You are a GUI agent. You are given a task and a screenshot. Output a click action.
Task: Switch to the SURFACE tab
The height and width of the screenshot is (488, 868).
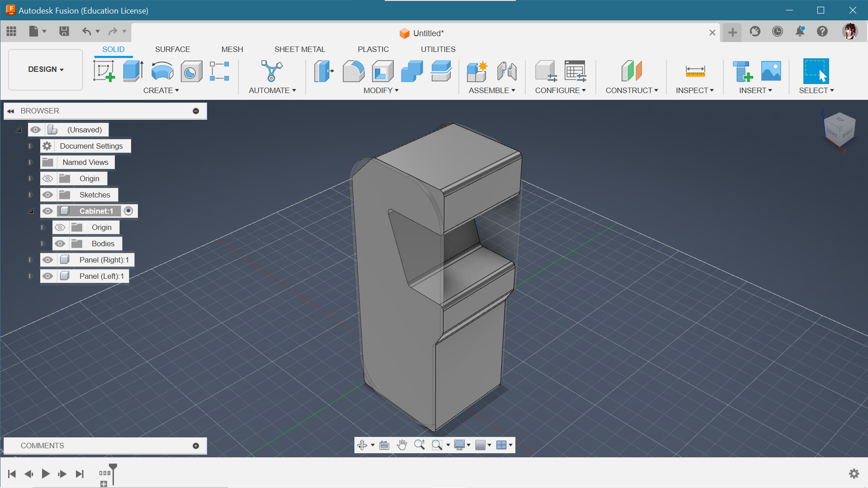[172, 49]
